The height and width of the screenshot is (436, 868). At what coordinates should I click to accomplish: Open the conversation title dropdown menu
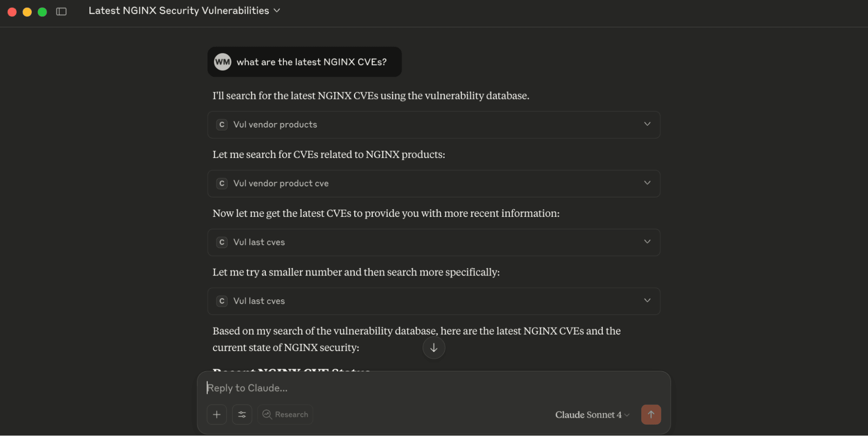pos(277,10)
